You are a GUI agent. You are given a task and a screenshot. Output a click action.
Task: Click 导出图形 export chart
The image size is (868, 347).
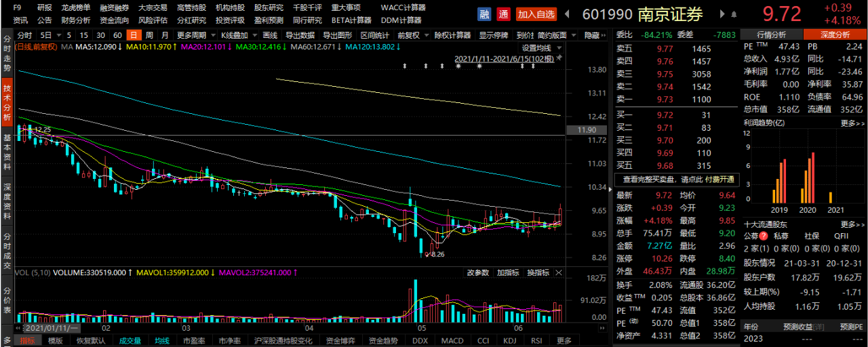pyautogui.click(x=337, y=35)
